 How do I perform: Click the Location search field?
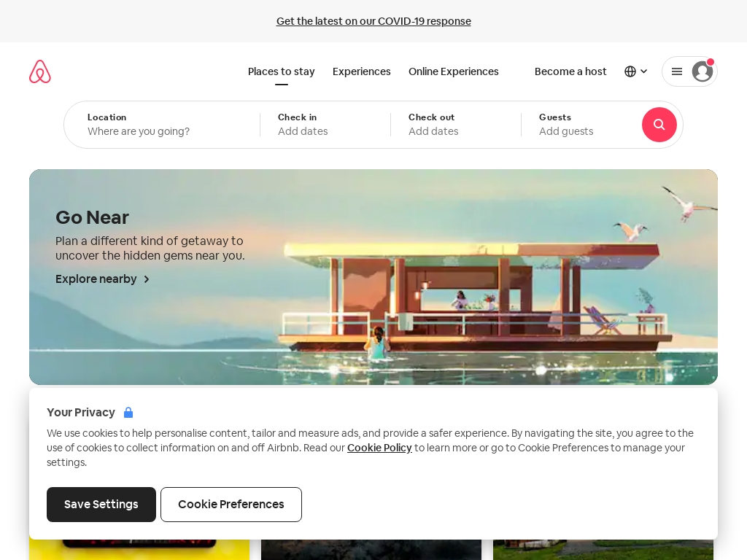pyautogui.click(x=163, y=124)
